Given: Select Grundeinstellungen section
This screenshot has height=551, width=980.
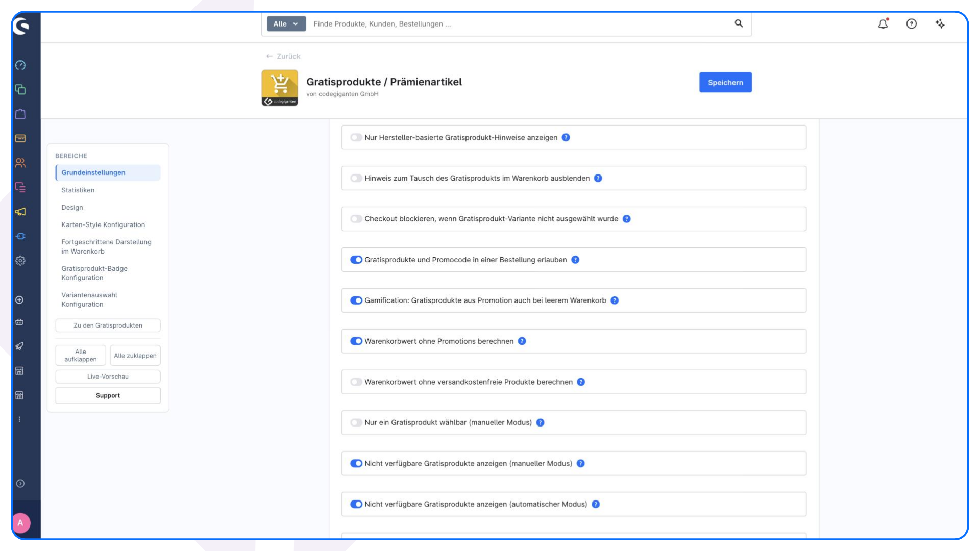Looking at the screenshot, I should (x=108, y=172).
